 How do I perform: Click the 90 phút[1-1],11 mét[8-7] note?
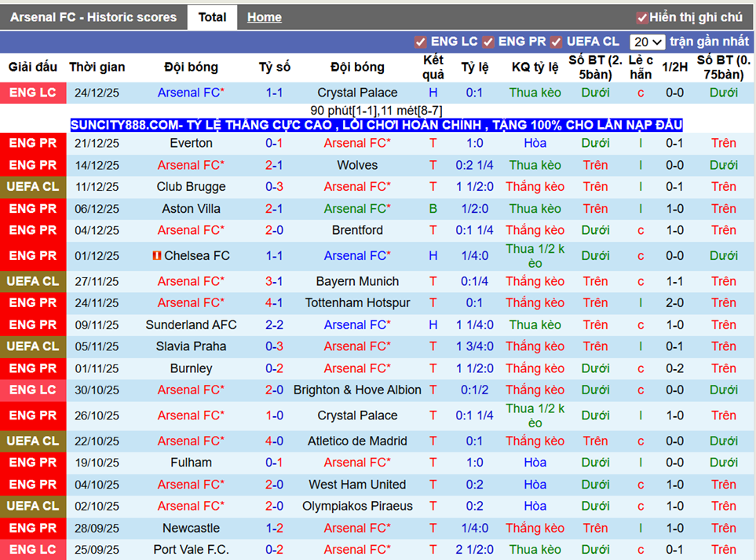click(376, 111)
